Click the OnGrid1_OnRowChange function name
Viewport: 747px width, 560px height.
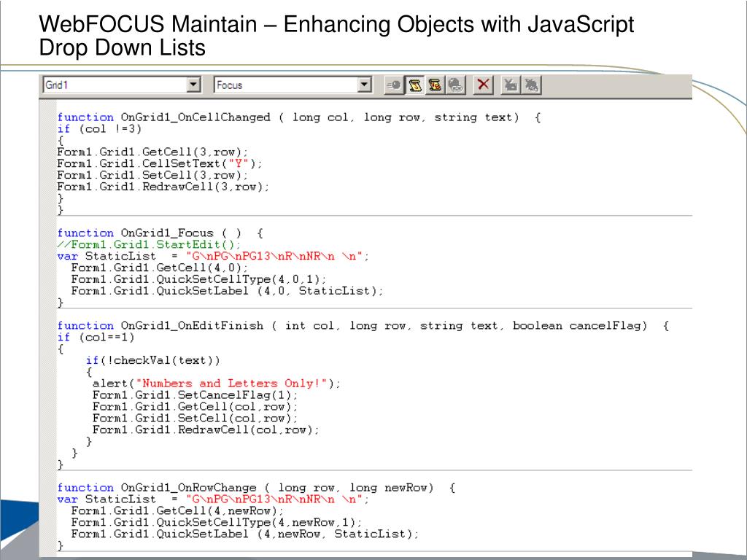pos(188,488)
